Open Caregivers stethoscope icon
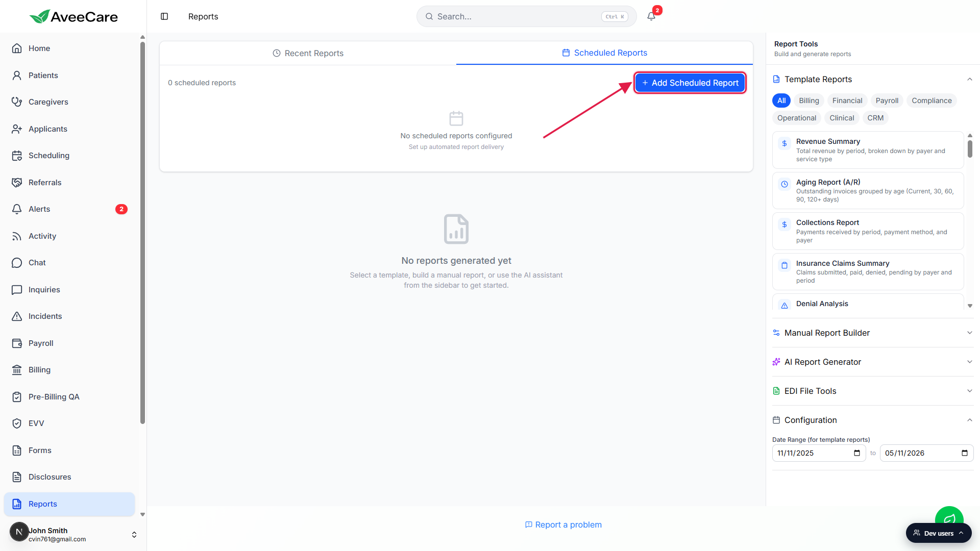Viewport: 980px width, 551px height. (x=17, y=102)
